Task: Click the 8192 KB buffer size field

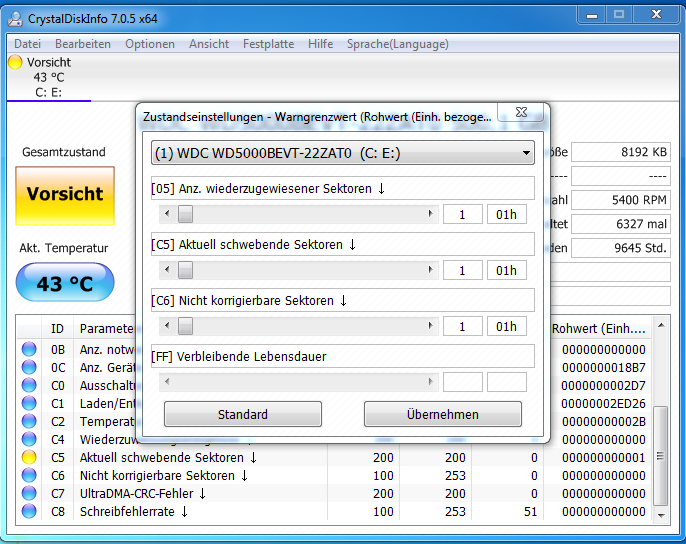Action: (621, 152)
